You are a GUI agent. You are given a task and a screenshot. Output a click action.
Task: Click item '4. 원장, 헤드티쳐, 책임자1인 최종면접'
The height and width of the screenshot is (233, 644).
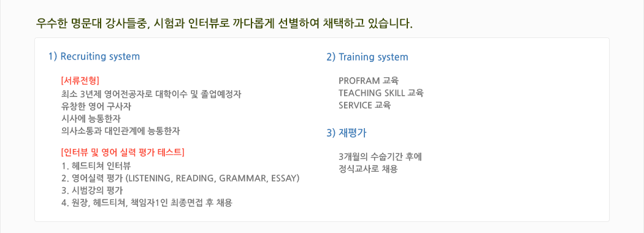146,203
